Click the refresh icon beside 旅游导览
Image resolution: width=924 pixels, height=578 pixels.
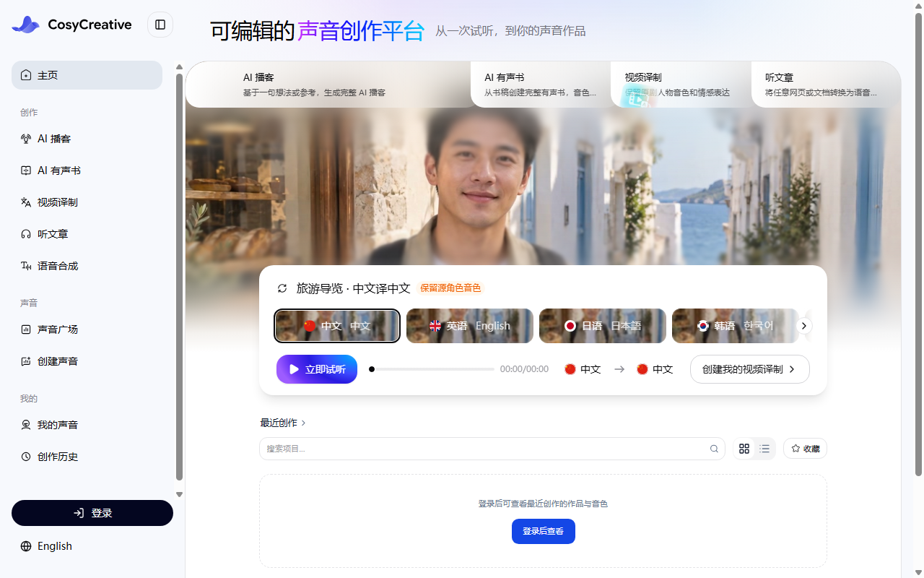pos(282,288)
